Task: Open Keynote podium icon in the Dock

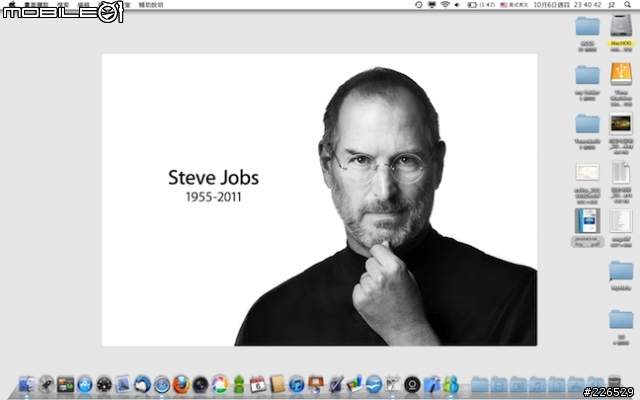Action: [316, 384]
